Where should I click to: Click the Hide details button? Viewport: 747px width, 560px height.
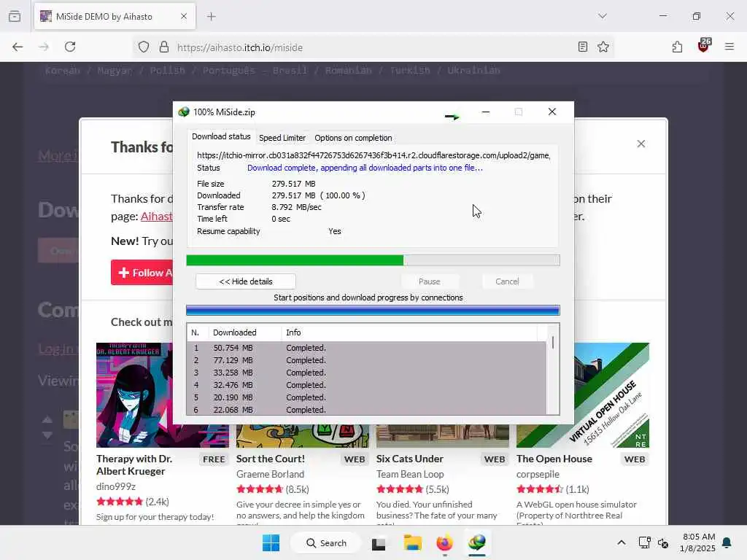coord(246,281)
